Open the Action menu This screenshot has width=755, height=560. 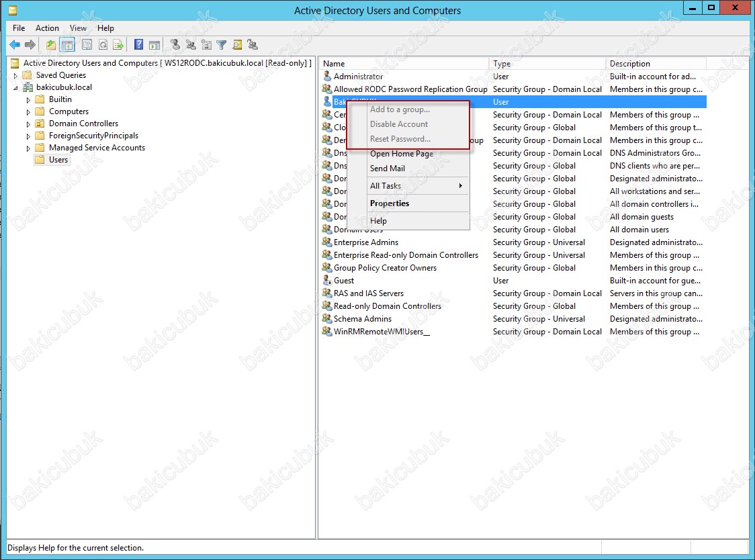[47, 28]
